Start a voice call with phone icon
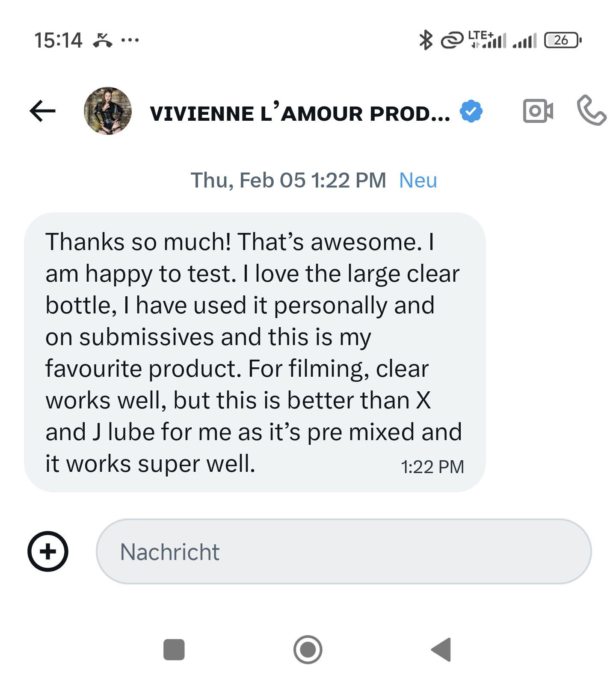 coord(591,111)
